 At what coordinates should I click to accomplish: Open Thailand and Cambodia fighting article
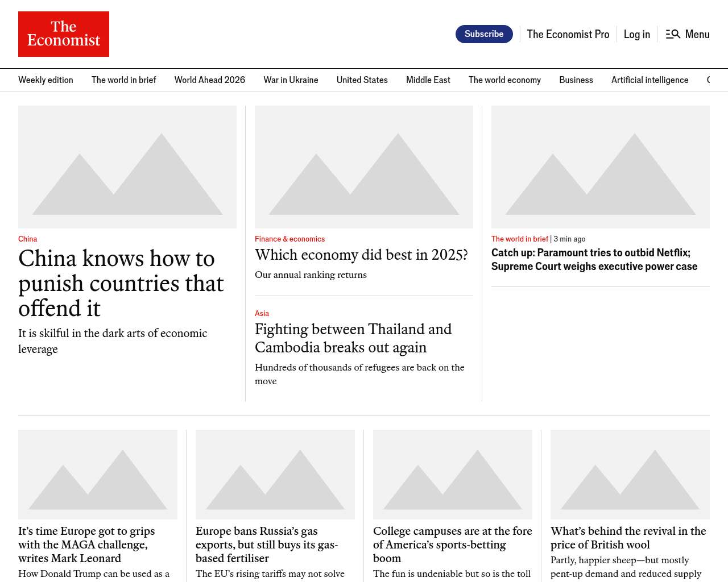(353, 338)
